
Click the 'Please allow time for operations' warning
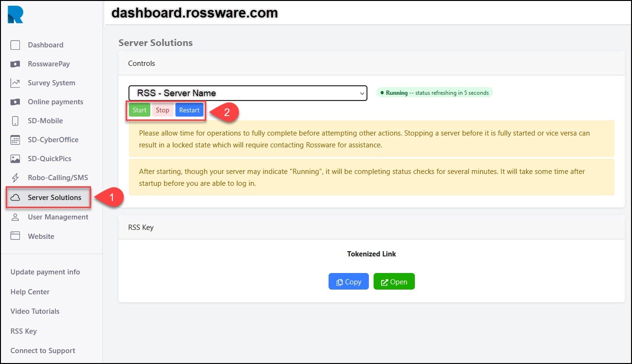(371, 139)
